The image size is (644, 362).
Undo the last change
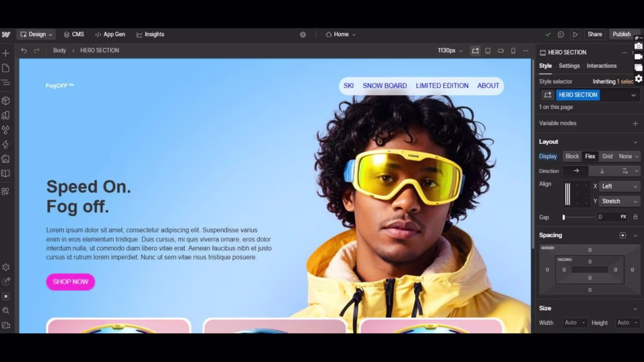24,51
